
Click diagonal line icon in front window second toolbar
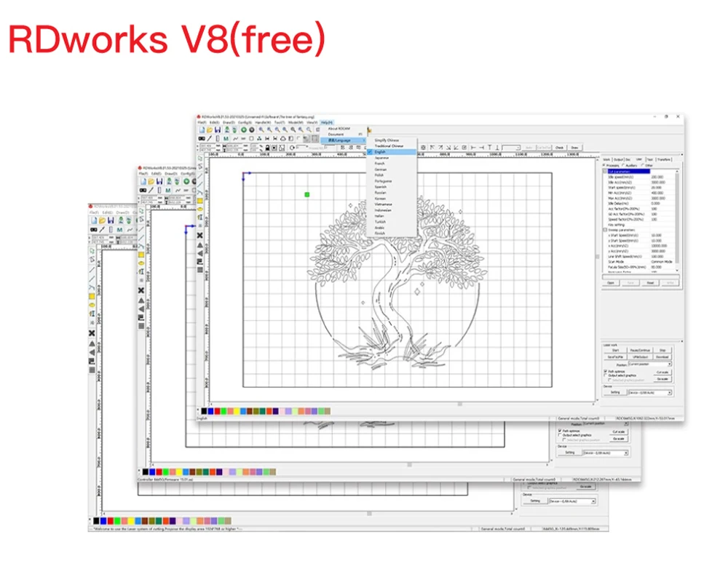coord(210,138)
